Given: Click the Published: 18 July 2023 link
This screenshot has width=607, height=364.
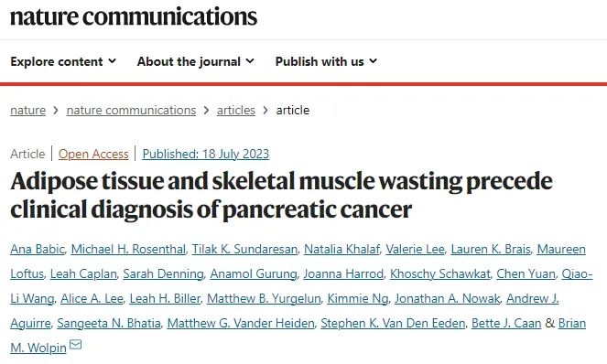Looking at the screenshot, I should [x=206, y=154].
